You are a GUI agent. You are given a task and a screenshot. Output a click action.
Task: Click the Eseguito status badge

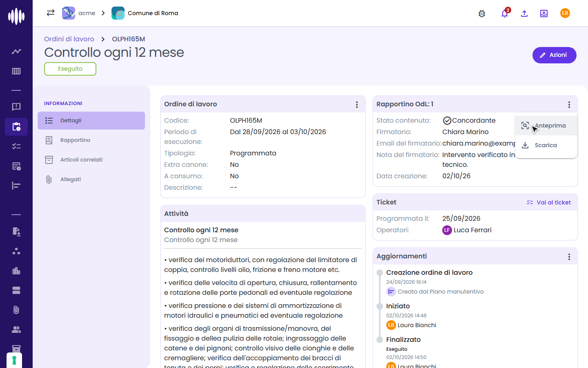point(70,69)
